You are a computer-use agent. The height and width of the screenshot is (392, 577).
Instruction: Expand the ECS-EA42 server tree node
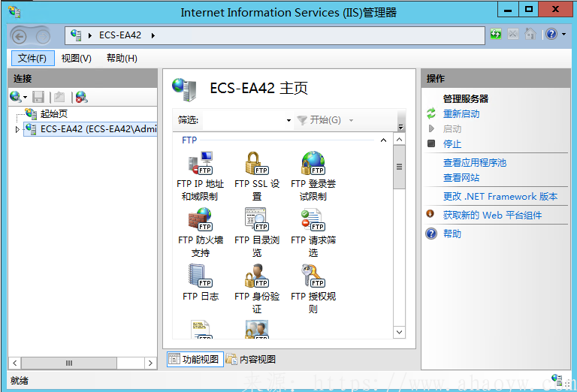coord(18,129)
